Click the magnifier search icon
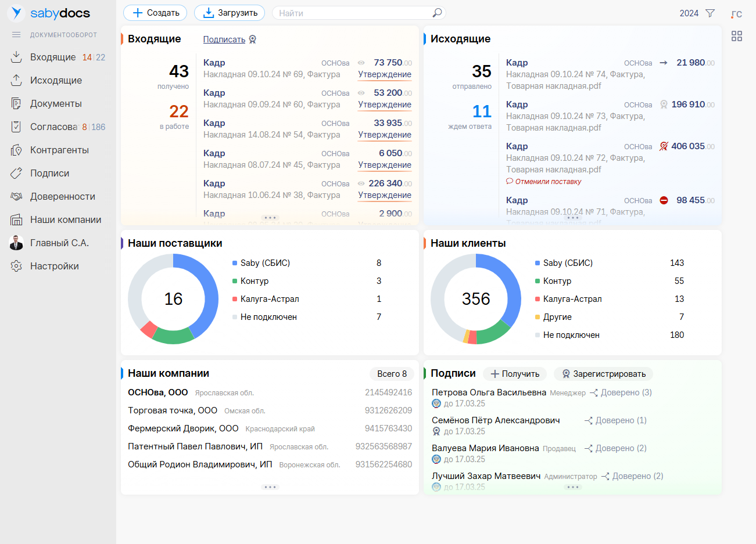 coord(437,13)
